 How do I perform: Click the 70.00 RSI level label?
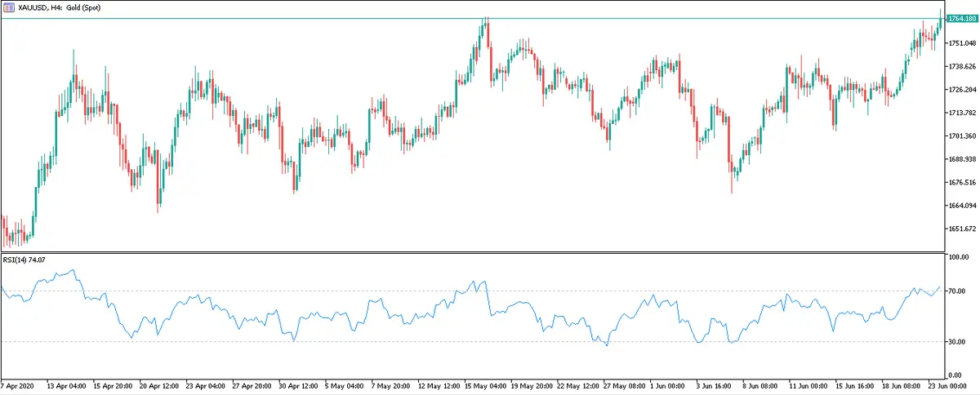click(957, 291)
